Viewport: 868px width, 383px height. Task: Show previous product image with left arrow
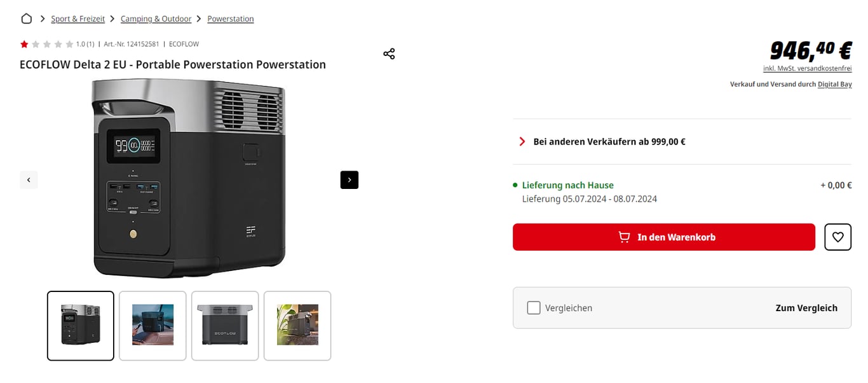[29, 180]
